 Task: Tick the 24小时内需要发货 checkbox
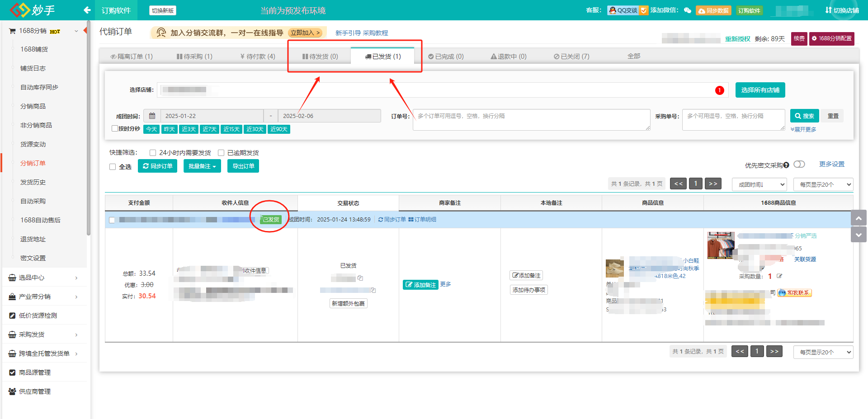(x=153, y=153)
